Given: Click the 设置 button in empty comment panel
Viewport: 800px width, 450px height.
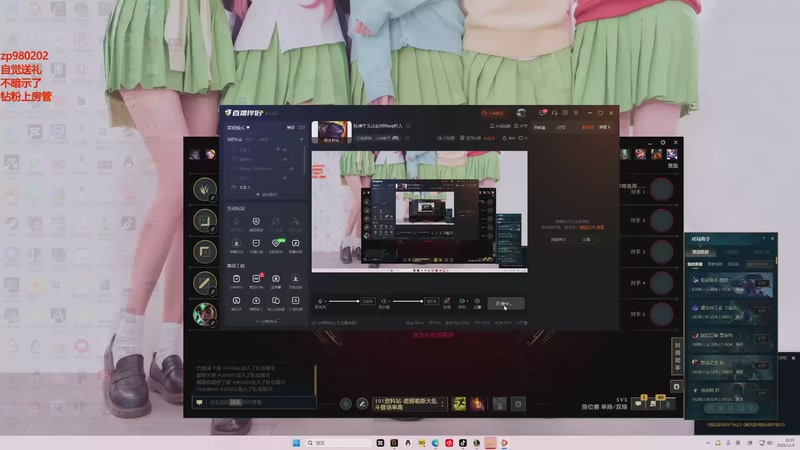Looking at the screenshot, I should click(x=586, y=239).
